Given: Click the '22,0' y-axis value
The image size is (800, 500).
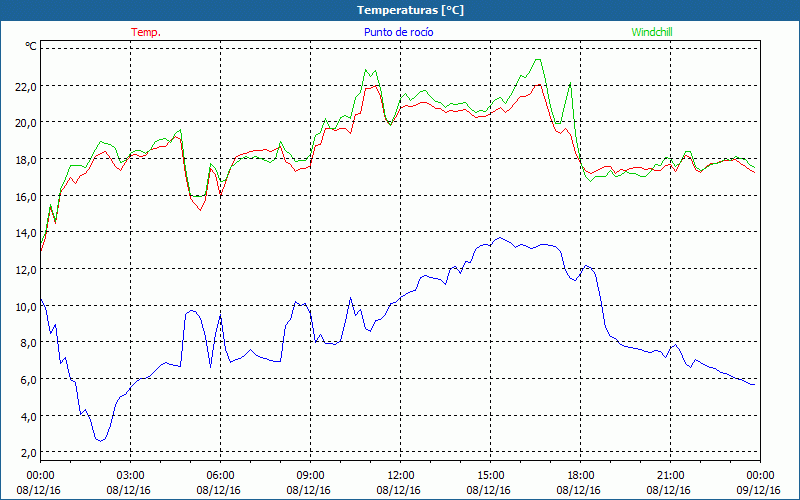Looking at the screenshot, I should [26, 87].
